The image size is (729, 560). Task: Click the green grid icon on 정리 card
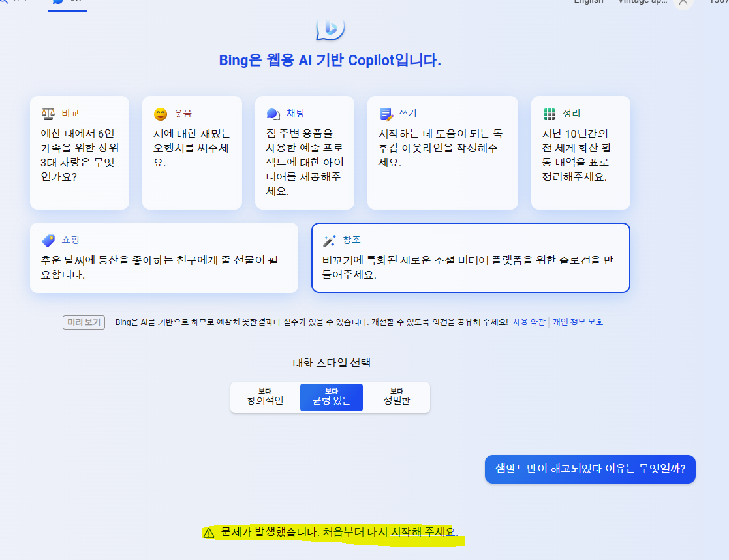(x=550, y=114)
